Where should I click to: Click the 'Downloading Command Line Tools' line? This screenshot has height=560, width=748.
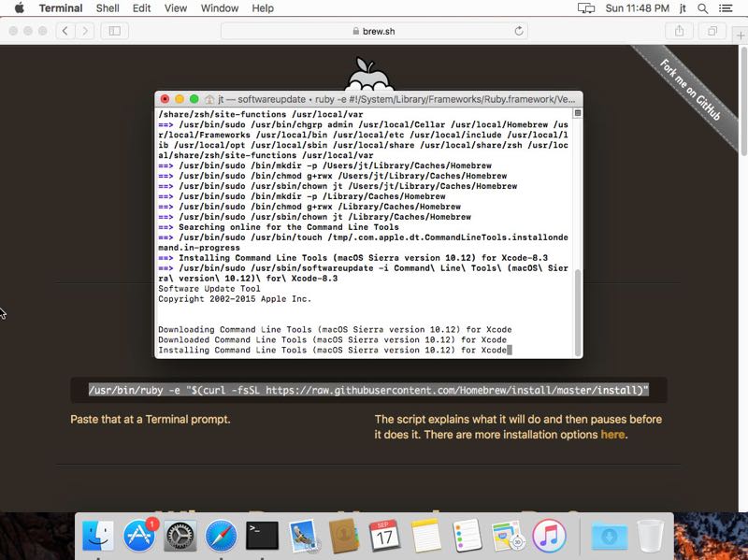pyautogui.click(x=335, y=330)
